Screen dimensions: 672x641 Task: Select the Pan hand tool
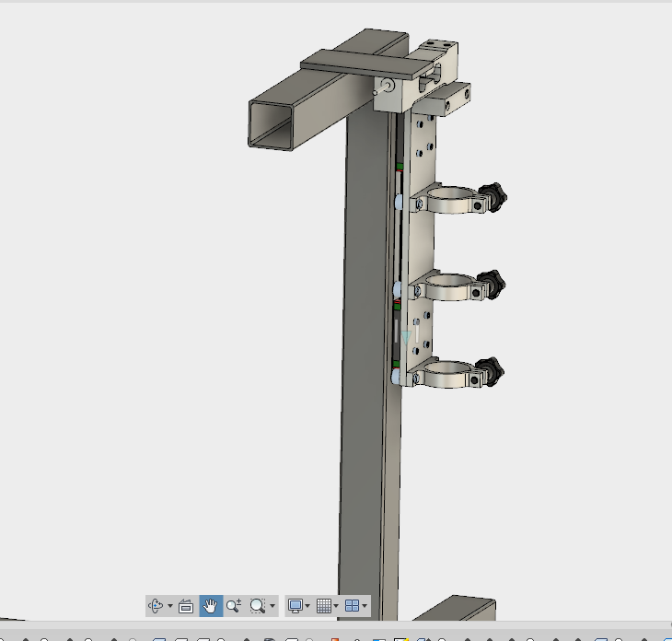pyautogui.click(x=211, y=606)
